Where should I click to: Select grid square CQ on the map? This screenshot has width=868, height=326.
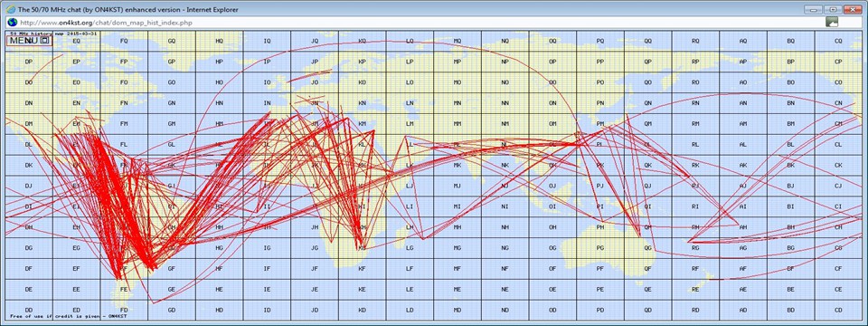tap(838, 41)
